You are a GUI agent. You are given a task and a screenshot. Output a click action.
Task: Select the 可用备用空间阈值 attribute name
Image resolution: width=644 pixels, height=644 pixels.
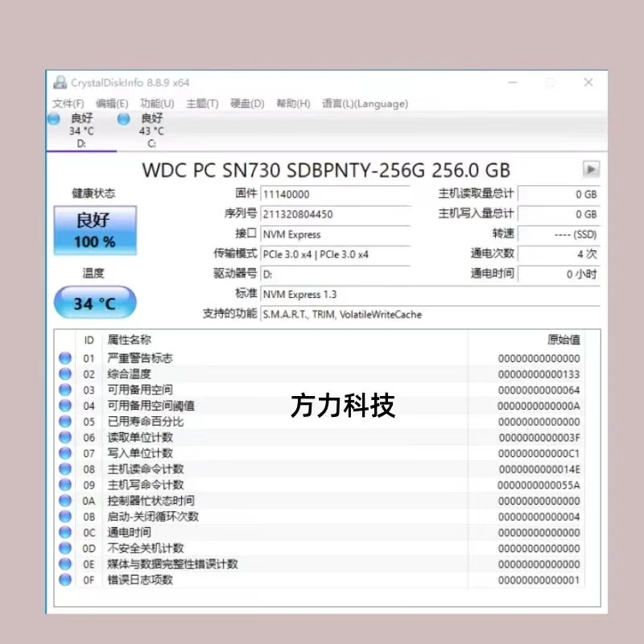click(151, 406)
